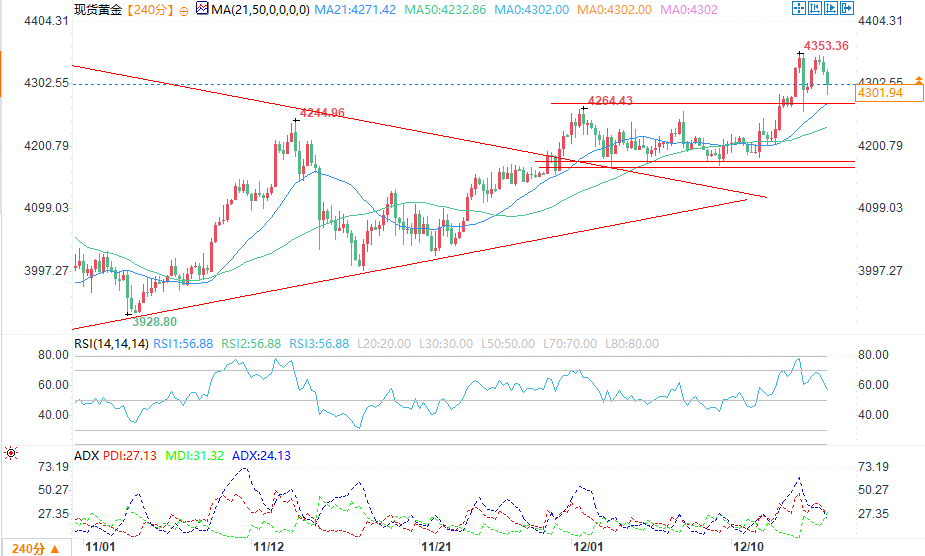Click the 3928.80 low price label
This screenshot has width=925, height=556.
point(154,322)
